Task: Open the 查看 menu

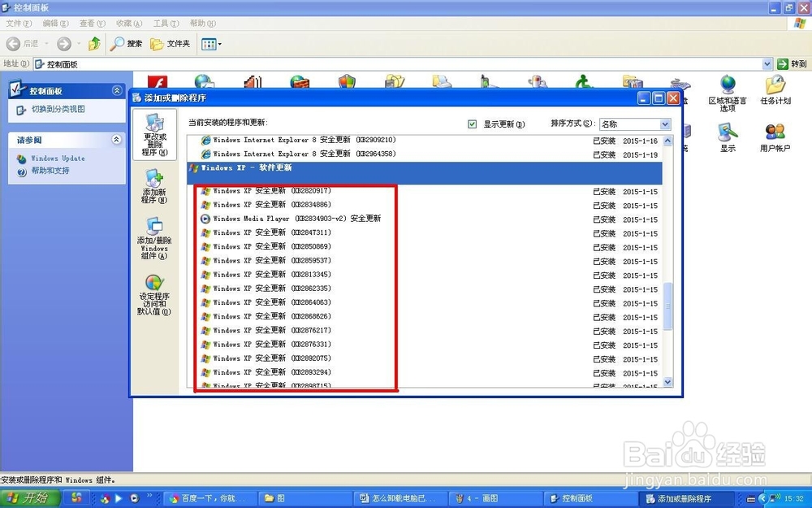Action: (x=93, y=24)
